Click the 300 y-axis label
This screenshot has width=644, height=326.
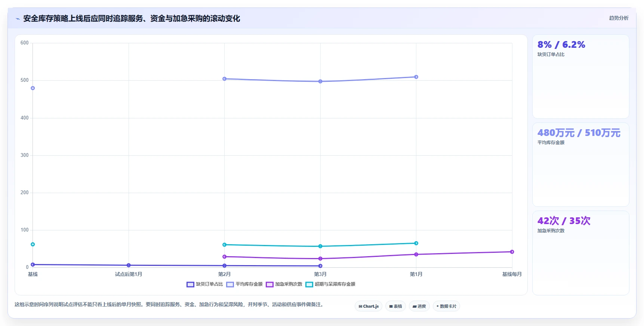click(x=25, y=155)
